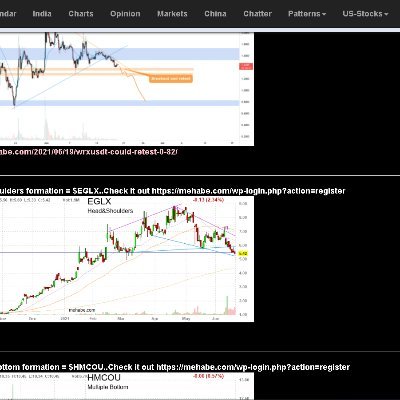The height and width of the screenshot is (400, 400).
Task: Open the Charts menu item
Action: [x=81, y=14]
